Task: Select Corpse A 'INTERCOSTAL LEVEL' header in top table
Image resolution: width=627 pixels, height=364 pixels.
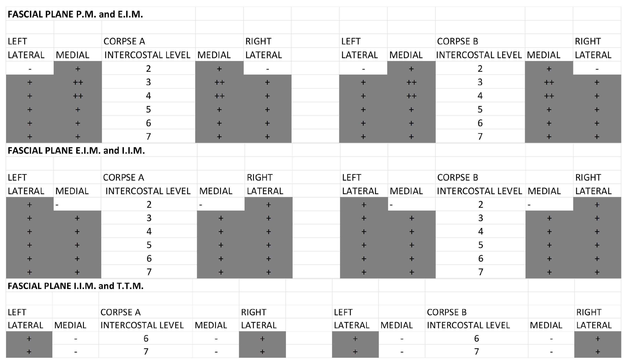Action: [x=147, y=55]
